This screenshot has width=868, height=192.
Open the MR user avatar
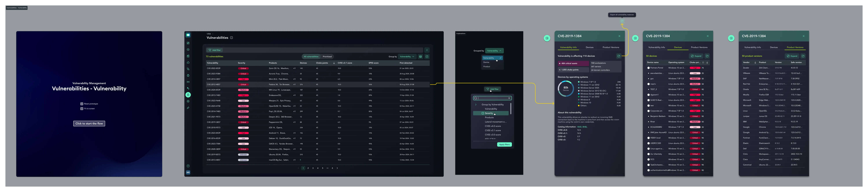pos(188,172)
